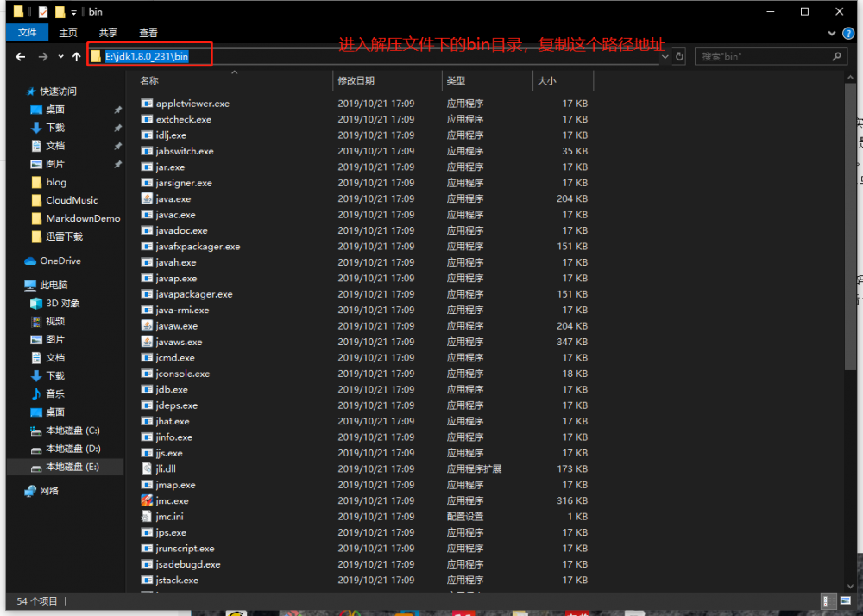Open the 共享 ribbon tab
863x616 pixels.
[108, 33]
